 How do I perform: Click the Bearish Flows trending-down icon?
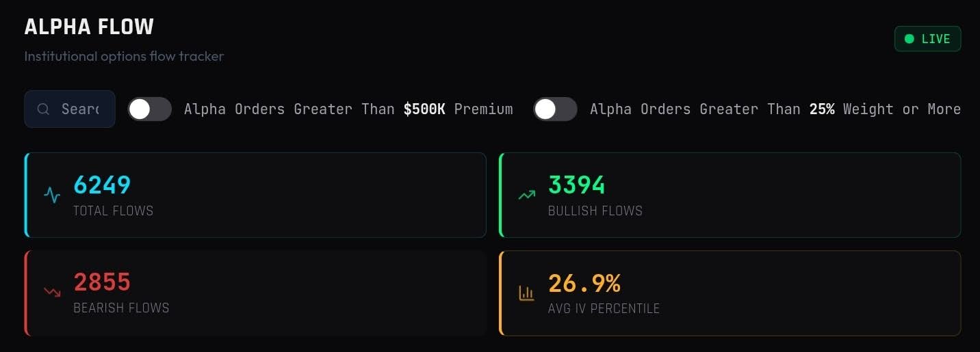point(52,293)
